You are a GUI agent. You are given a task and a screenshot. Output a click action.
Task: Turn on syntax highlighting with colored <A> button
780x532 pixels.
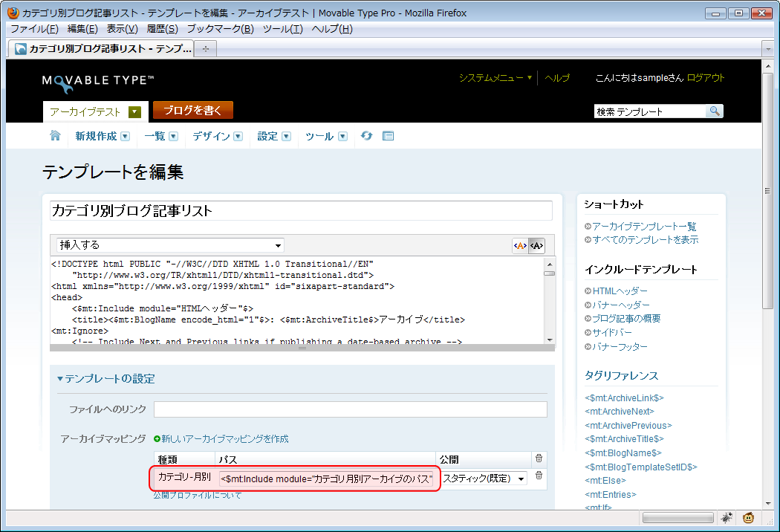tap(520, 246)
